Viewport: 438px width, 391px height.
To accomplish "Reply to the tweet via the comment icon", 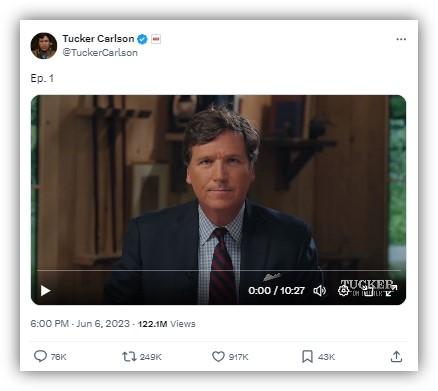I will tap(41, 356).
